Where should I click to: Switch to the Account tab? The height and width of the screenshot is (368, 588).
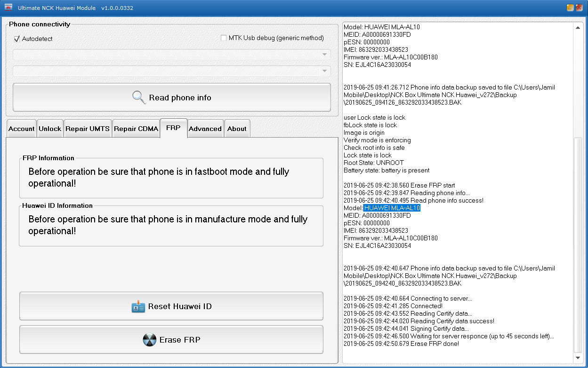pyautogui.click(x=22, y=129)
